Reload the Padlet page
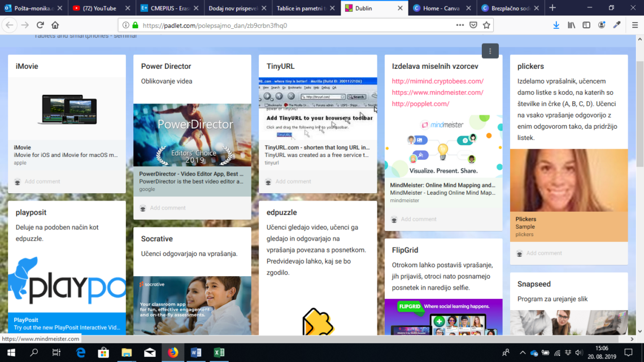The image size is (644, 362). coord(40,25)
